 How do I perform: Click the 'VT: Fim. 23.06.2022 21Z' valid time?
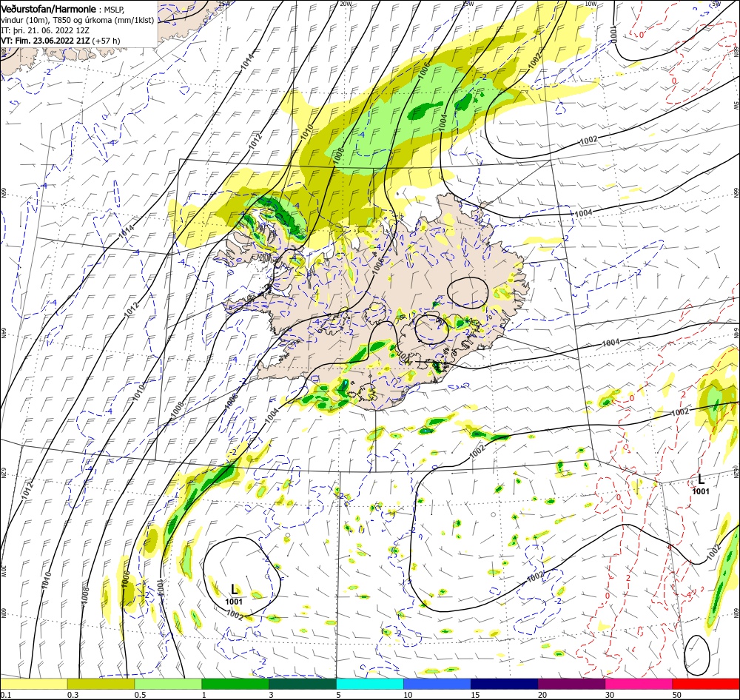(45, 41)
